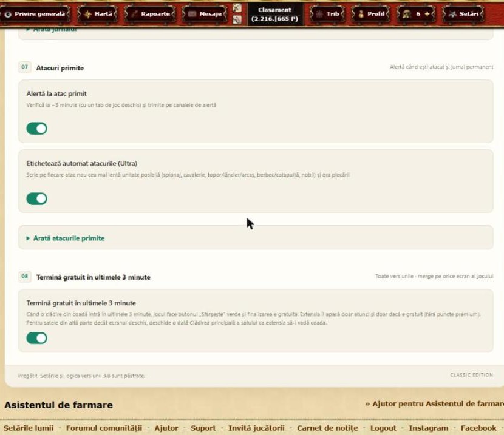Click the emblem icon in Trib
This screenshot has height=435, width=504.
coord(319,14)
